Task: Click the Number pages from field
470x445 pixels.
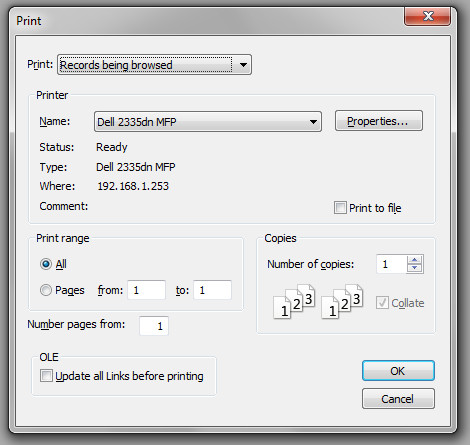Action: pyautogui.click(x=154, y=326)
